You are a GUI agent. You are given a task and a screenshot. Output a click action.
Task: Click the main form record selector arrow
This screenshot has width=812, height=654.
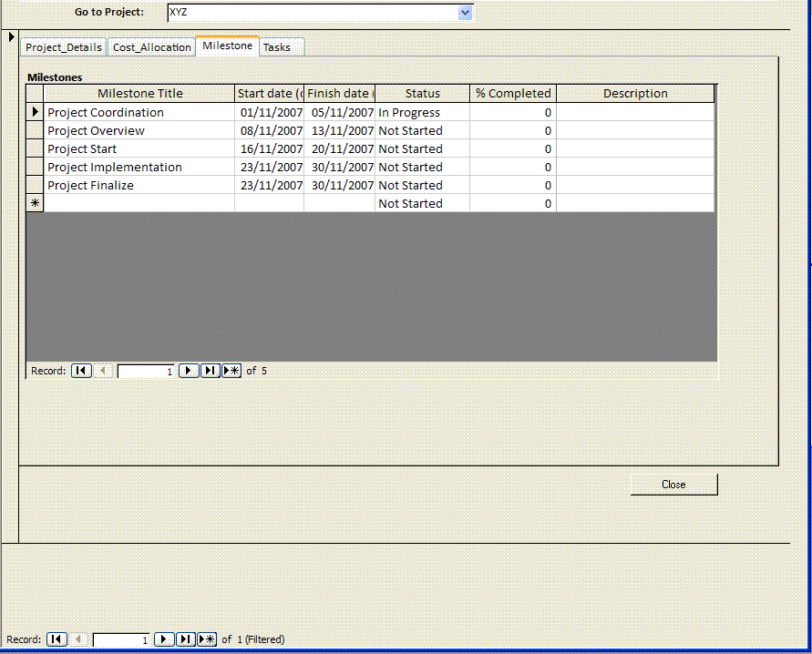(12, 36)
